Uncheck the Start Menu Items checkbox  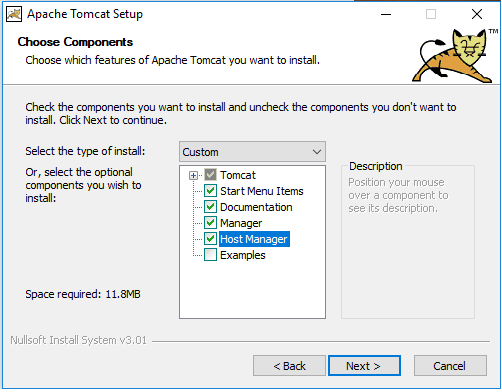pos(210,191)
